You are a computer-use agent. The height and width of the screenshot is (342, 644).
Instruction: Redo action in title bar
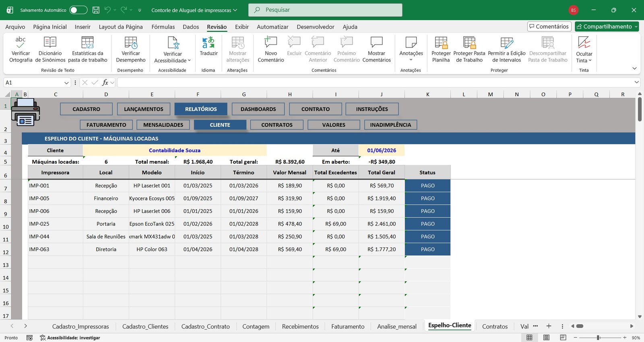[124, 10]
